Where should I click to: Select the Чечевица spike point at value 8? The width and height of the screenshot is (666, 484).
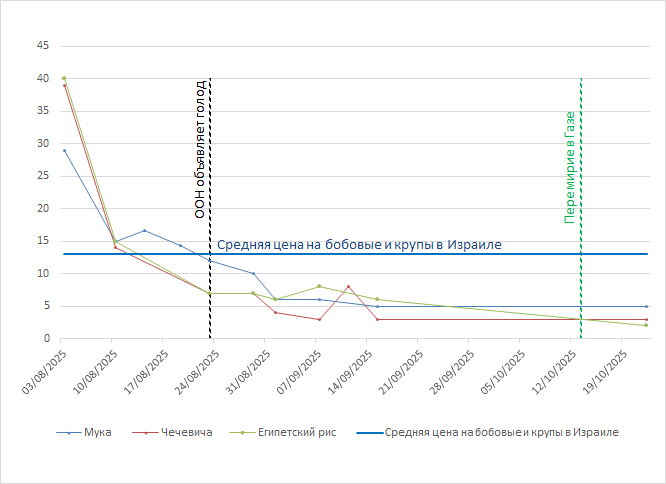348,286
